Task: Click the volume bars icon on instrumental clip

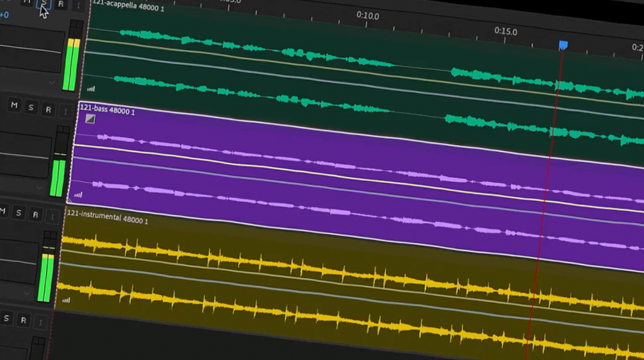Action: [66, 300]
